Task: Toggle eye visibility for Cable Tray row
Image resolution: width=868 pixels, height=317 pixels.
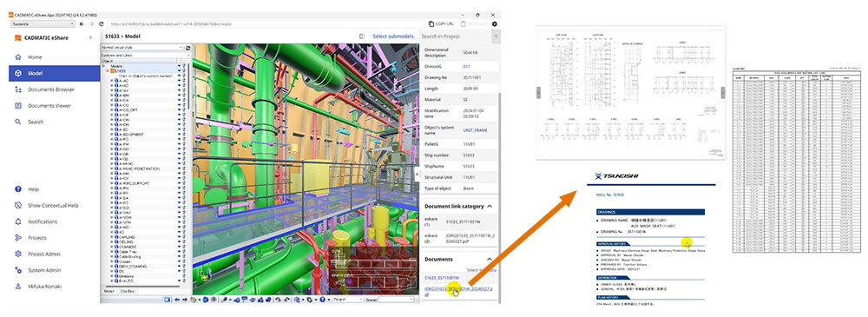Action: coord(180,252)
